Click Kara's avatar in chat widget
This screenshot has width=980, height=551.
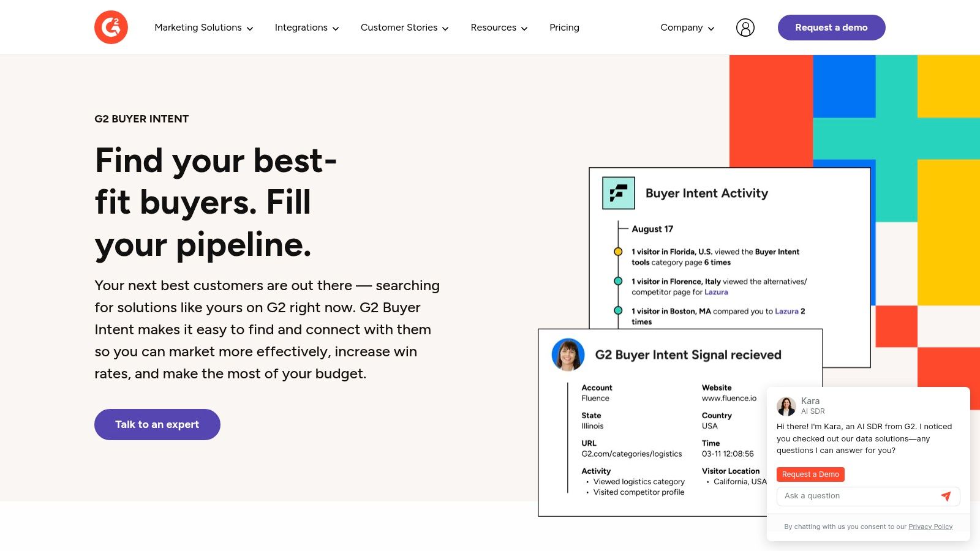(786, 406)
